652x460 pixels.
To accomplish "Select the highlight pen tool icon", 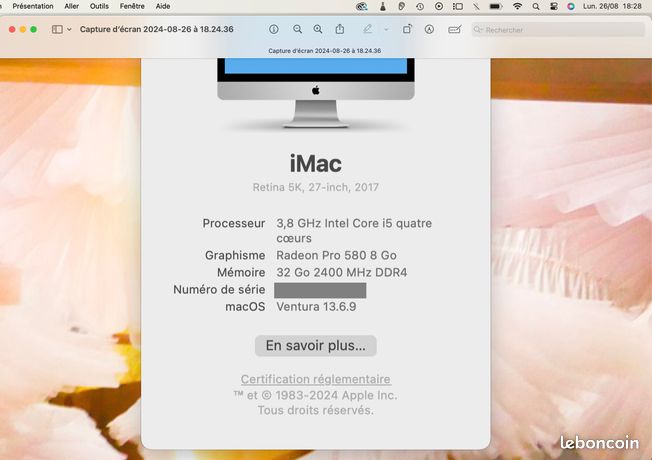I will tap(367, 29).
